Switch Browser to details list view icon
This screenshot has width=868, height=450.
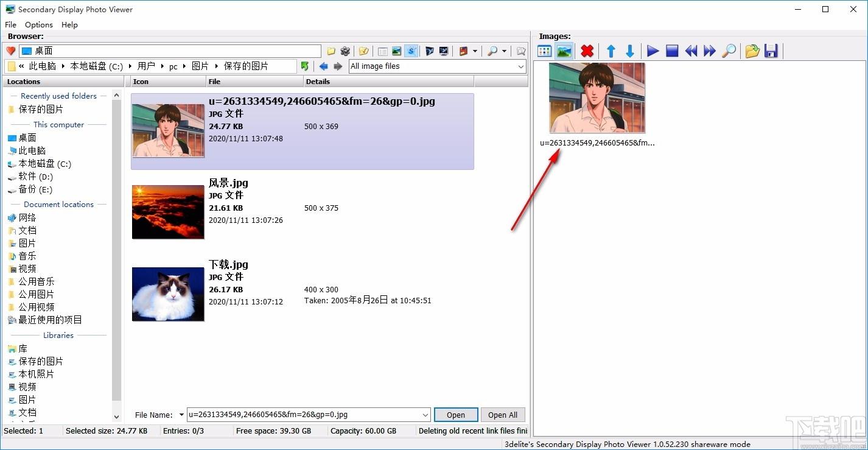(x=383, y=51)
